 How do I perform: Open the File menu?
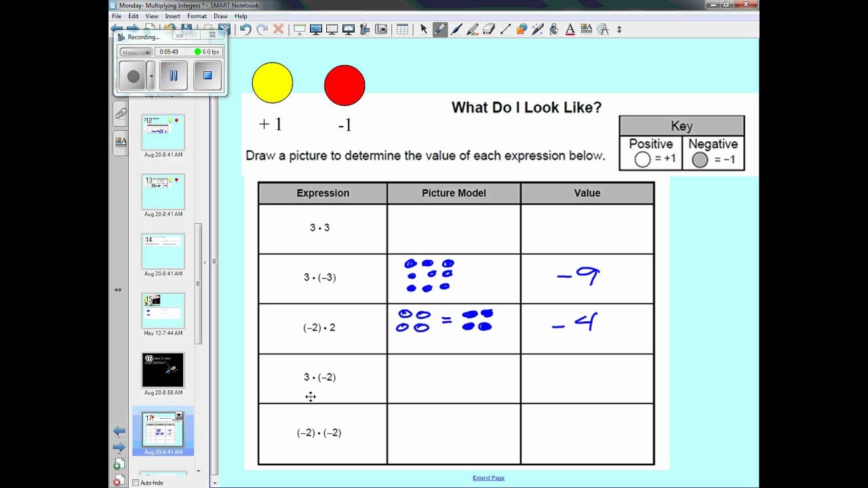pyautogui.click(x=117, y=16)
